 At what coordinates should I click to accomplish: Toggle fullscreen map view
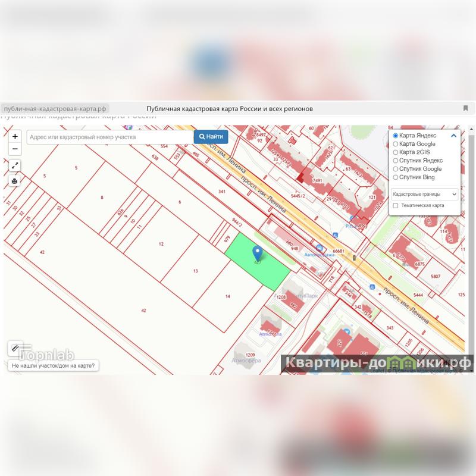point(15,166)
